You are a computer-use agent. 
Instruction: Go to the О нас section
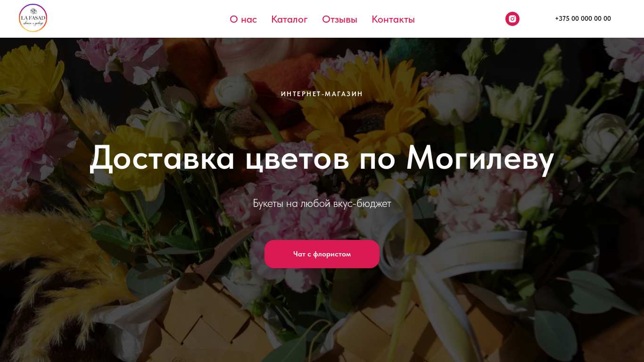coord(243,19)
